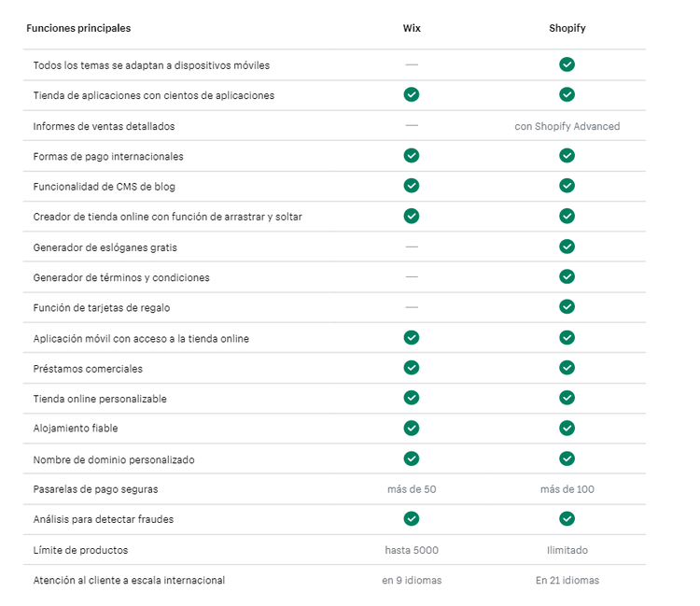The height and width of the screenshot is (606, 700).
Task: Click 'Creador de tienda online' row label
Action: click(167, 217)
